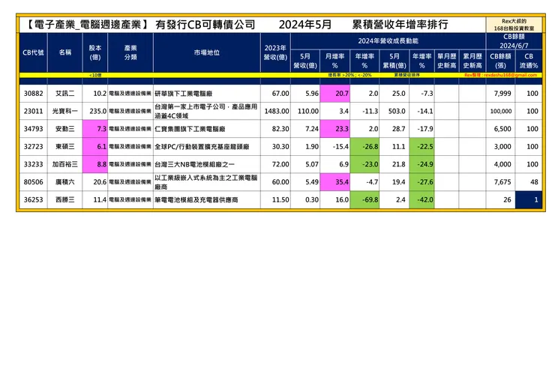Select May revenue cell 110.00
555x392 pixels.
305,111
